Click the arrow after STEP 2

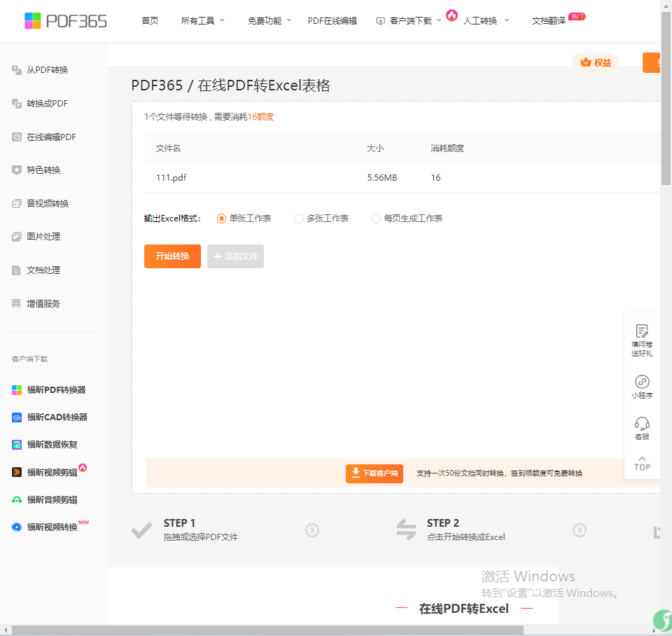pos(580,530)
